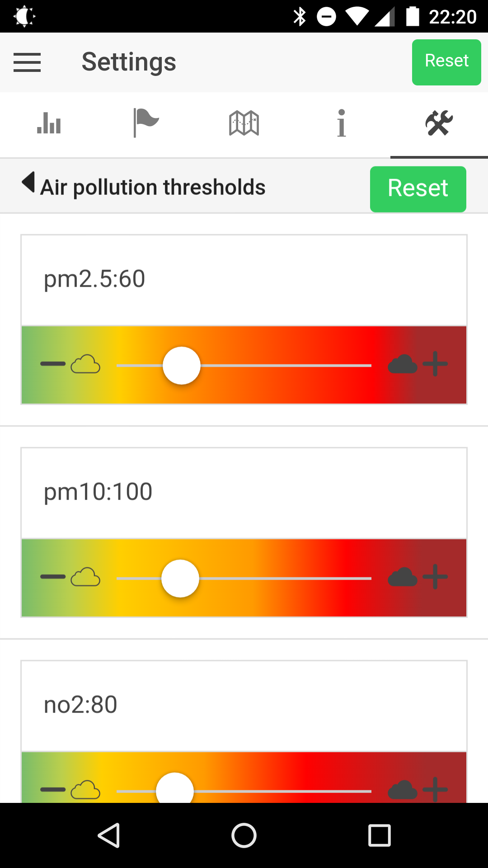Decrease pm10 threshold with minus icon
The width and height of the screenshot is (488, 868).
[53, 577]
